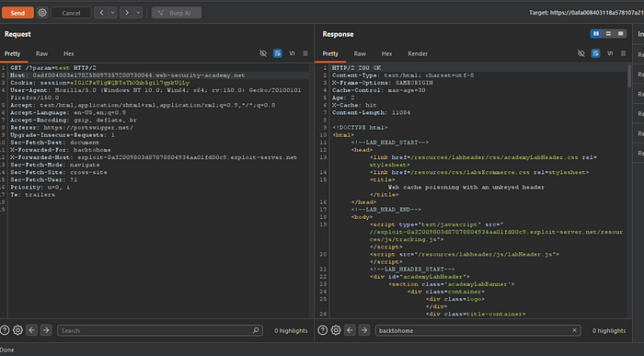Select stacked vertical layout view icon

(608, 34)
